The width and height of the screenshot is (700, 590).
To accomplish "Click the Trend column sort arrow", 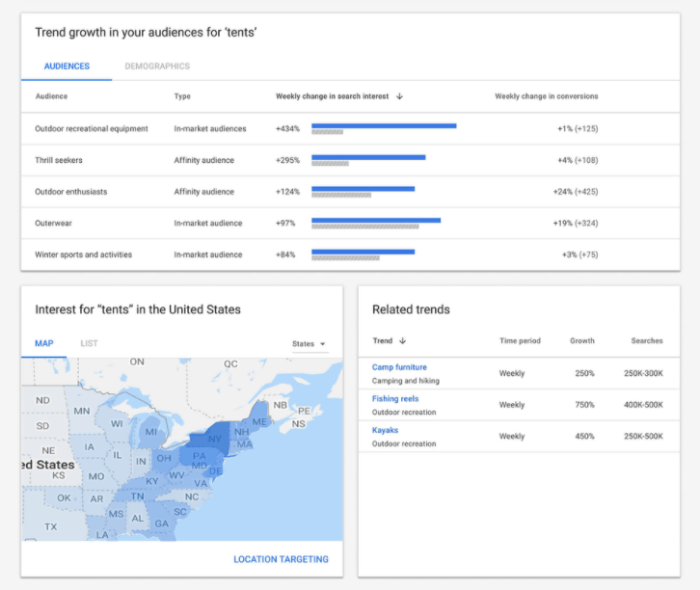I will [x=402, y=340].
